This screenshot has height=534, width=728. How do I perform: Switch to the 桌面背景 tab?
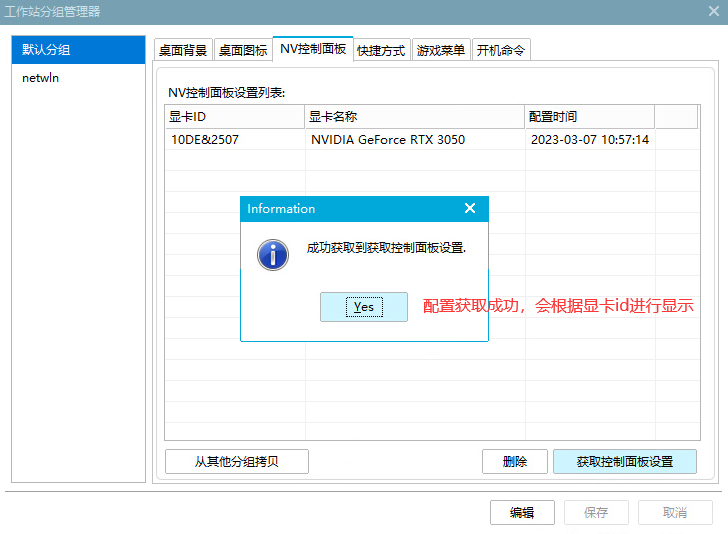pyautogui.click(x=183, y=50)
